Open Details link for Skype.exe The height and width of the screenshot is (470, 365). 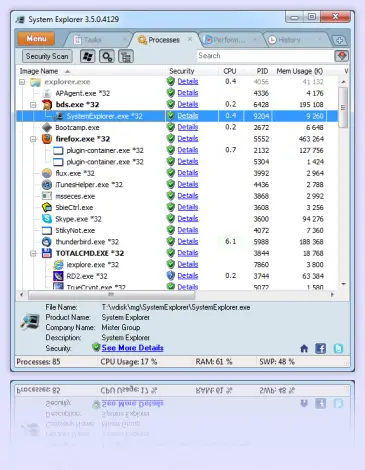point(188,219)
